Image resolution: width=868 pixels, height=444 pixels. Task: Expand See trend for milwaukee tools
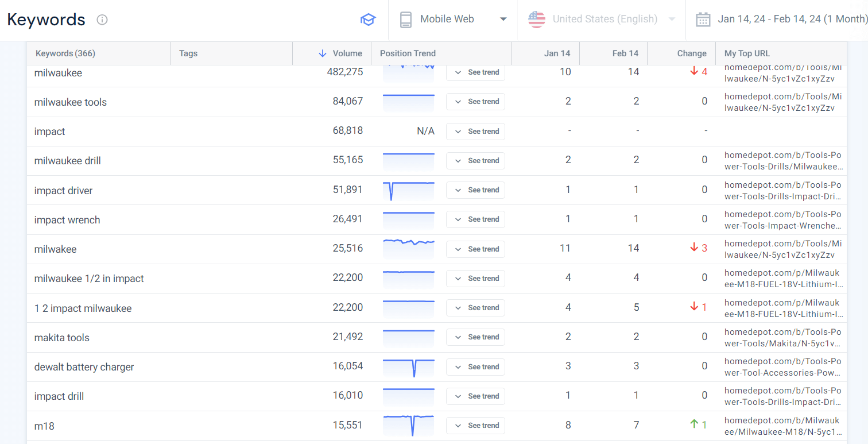475,102
